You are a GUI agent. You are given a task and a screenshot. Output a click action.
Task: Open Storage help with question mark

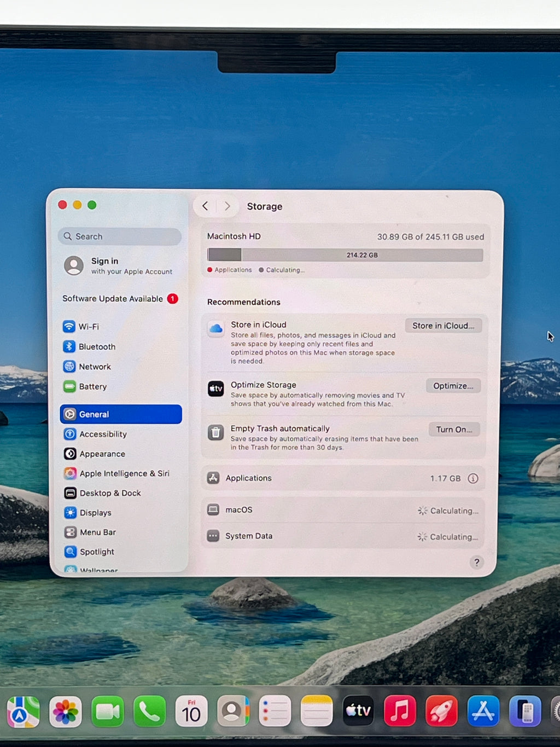pos(477,563)
